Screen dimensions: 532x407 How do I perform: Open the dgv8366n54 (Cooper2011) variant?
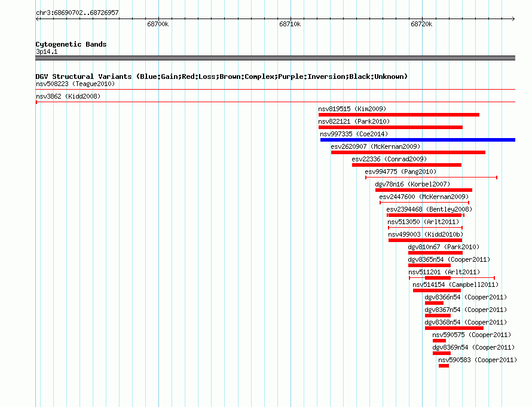coord(434,303)
